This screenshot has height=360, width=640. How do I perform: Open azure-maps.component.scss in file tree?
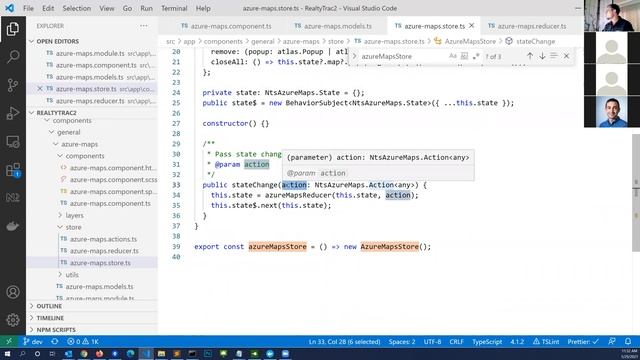(x=113, y=180)
